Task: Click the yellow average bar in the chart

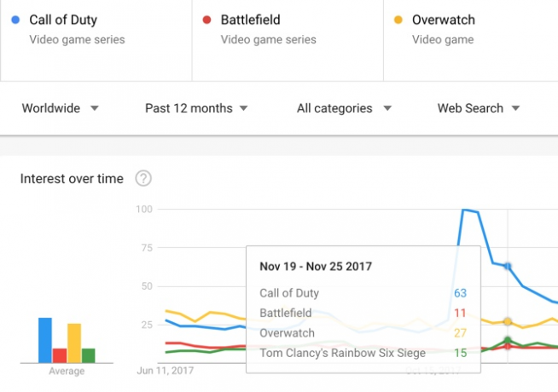Action: (74, 343)
